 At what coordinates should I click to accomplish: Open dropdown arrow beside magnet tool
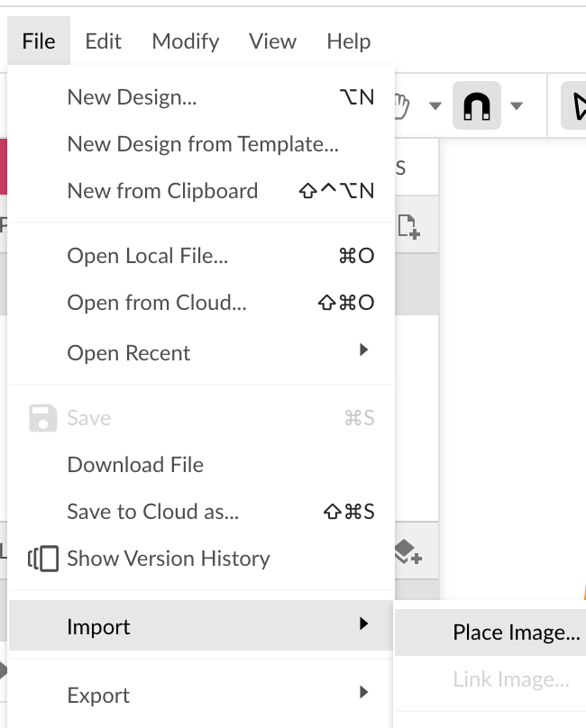[517, 106]
